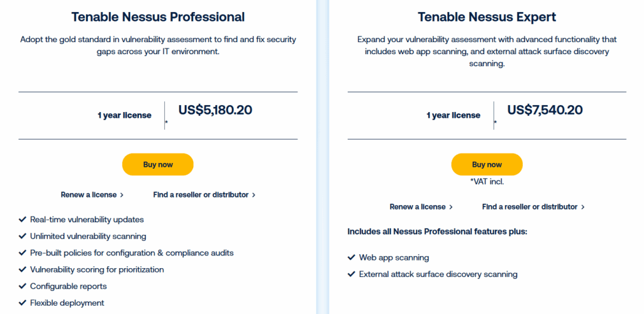The height and width of the screenshot is (314, 644).
Task: Click the chevron after Professional's Find a reseller link
Action: [253, 195]
